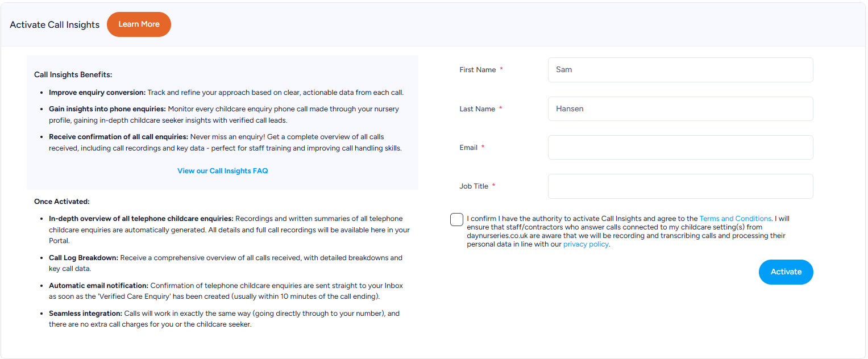Click the Job Title label

(x=474, y=186)
